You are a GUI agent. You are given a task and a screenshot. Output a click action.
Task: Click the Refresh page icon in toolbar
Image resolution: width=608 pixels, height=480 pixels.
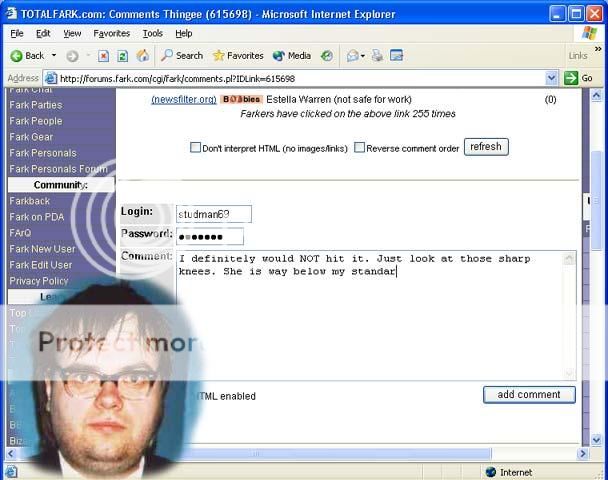122,56
